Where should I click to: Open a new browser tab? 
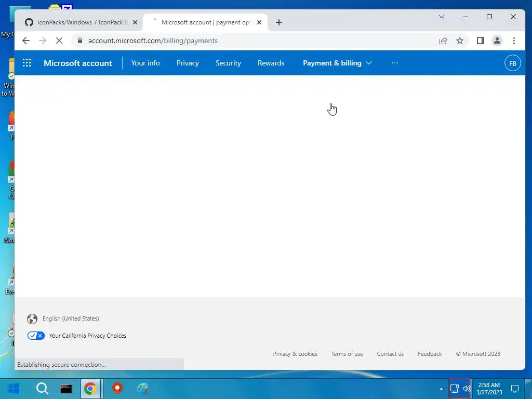[x=279, y=22]
